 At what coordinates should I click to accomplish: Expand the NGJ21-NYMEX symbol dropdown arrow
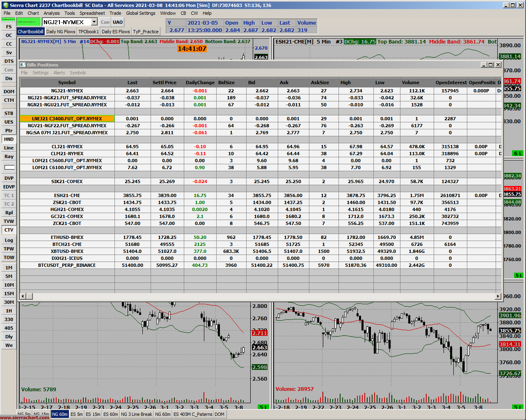click(94, 22)
